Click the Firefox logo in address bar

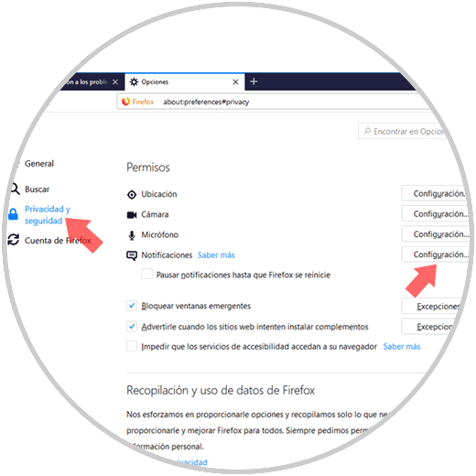tap(125, 102)
